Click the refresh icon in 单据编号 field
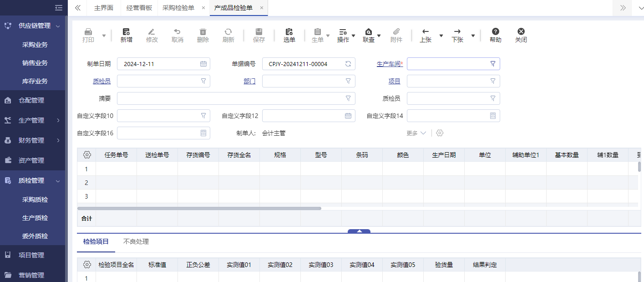This screenshot has height=282, width=644. click(x=348, y=64)
